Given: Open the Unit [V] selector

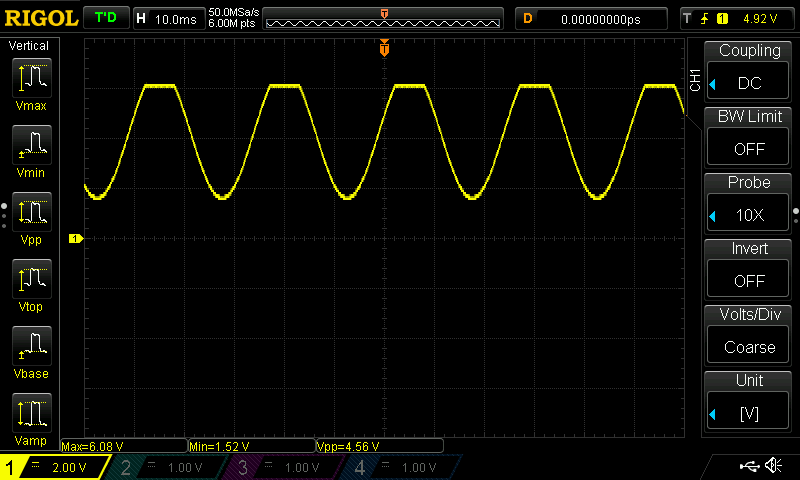Looking at the screenshot, I should (748, 413).
